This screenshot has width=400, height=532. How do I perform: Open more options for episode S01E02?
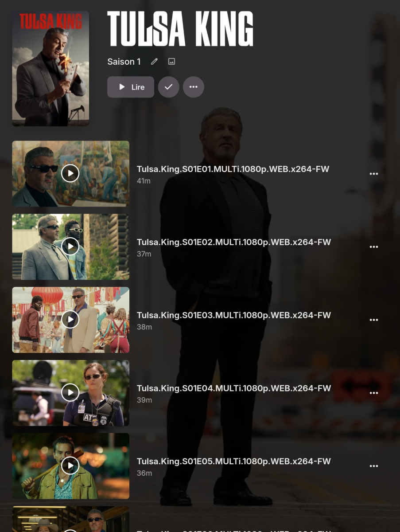click(374, 247)
